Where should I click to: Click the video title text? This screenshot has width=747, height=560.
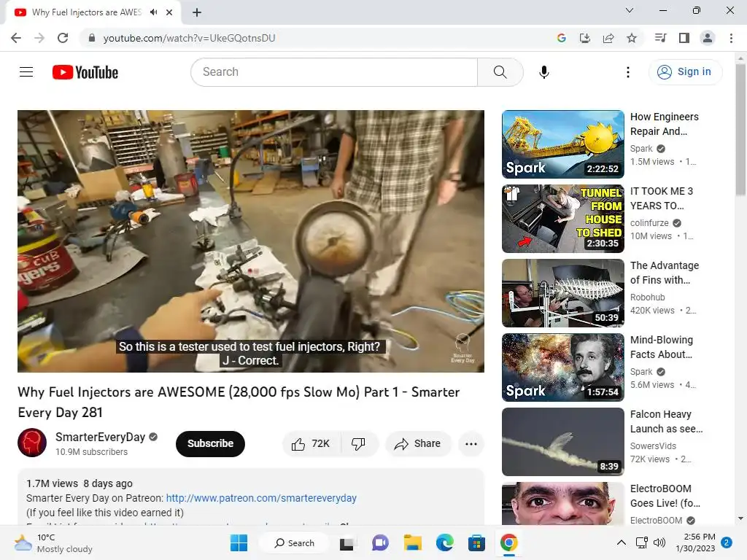tap(239, 402)
